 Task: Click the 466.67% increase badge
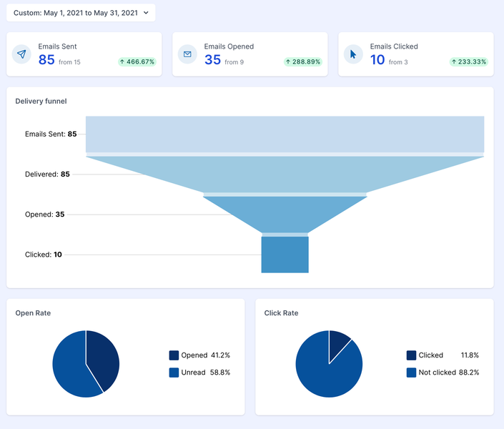(x=137, y=62)
